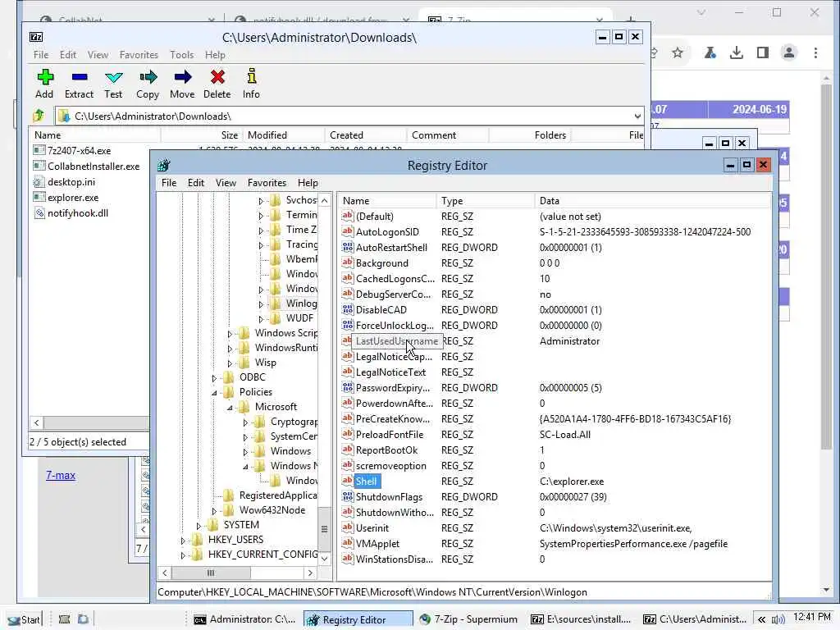Click the Userinit value's string icon
The width and height of the screenshot is (840, 630).
click(x=347, y=527)
